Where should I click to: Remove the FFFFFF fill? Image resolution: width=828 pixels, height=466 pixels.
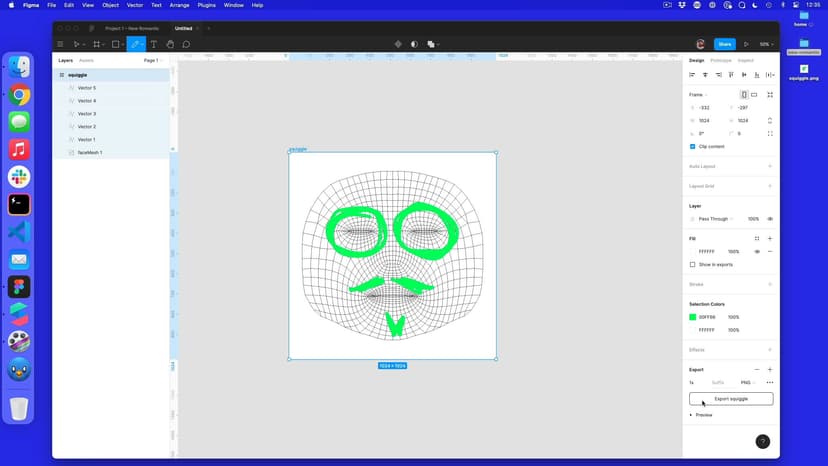pos(770,251)
